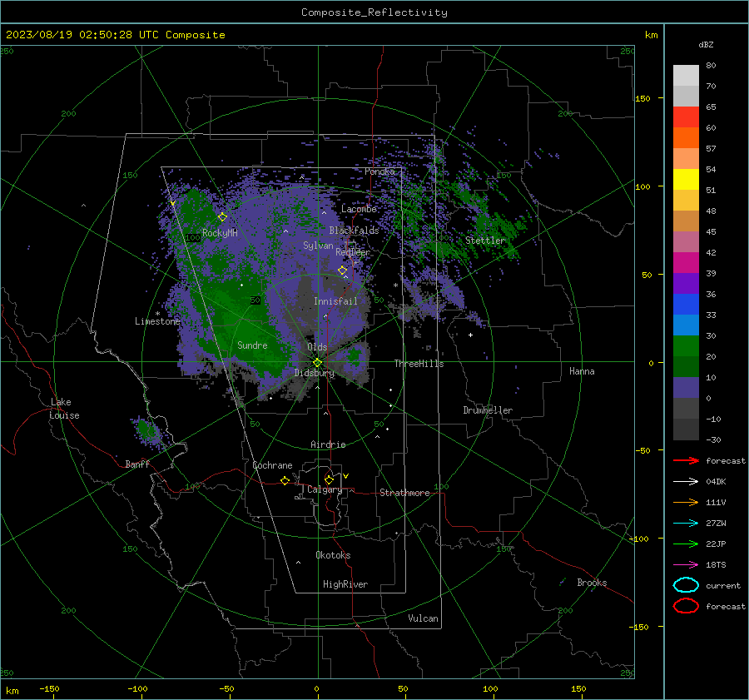Click the orange 111V arrow legend icon
Image resolution: width=749 pixels, height=700 pixels.
[x=686, y=502]
